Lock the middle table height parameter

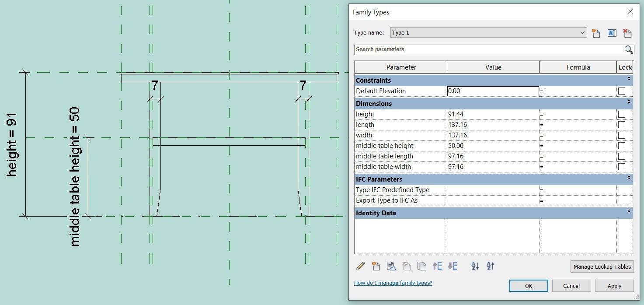pos(622,146)
